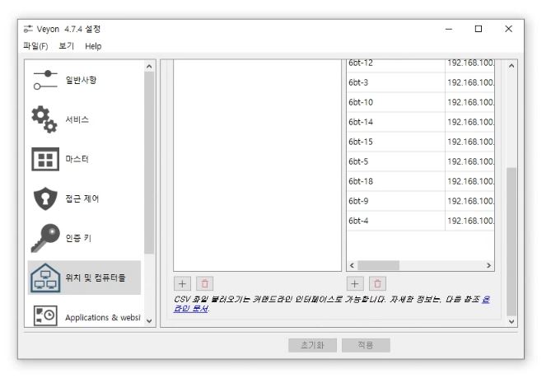Image resolution: width=551 pixels, height=392 pixels.
Task: Open the 인증 키 key icon
Action: point(45,238)
